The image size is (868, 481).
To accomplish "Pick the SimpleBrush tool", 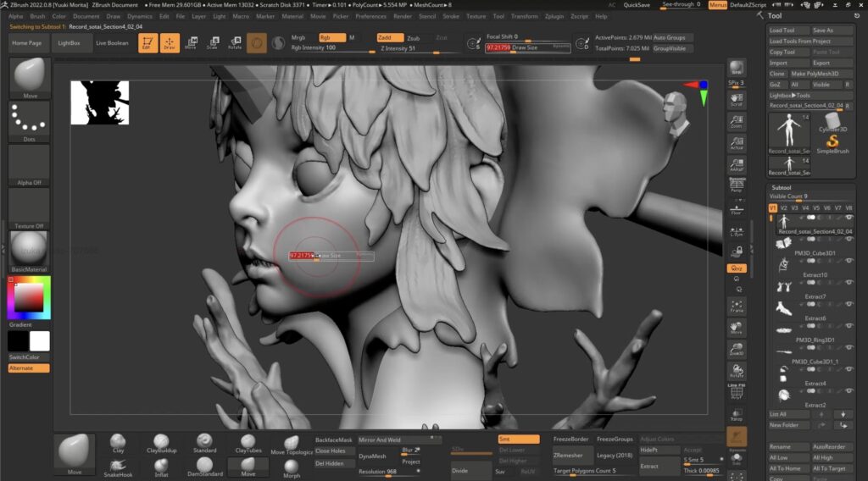I will click(834, 144).
